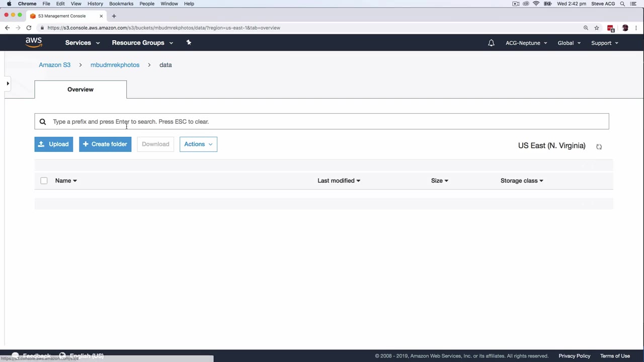Click the AWS logo home icon

[34, 43]
